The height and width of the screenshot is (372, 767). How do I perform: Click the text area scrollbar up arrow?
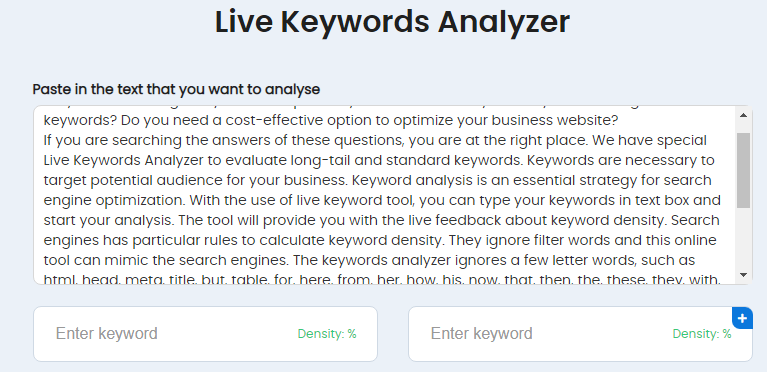tap(743, 115)
